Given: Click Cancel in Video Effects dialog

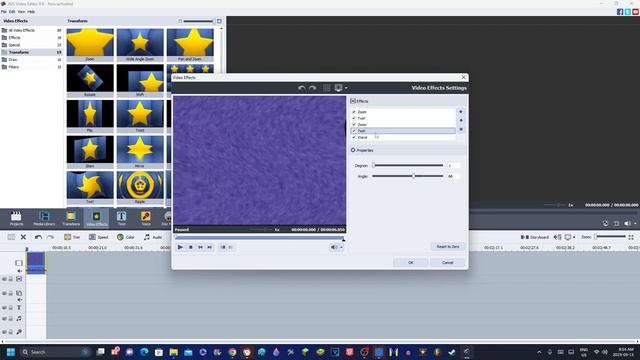Looking at the screenshot, I should 448,262.
